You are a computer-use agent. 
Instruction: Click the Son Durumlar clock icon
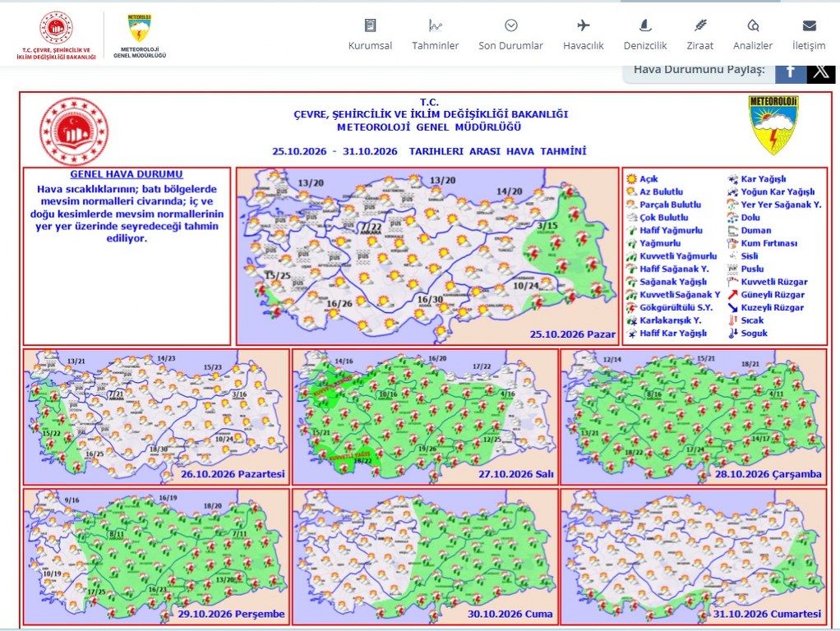pos(511,25)
